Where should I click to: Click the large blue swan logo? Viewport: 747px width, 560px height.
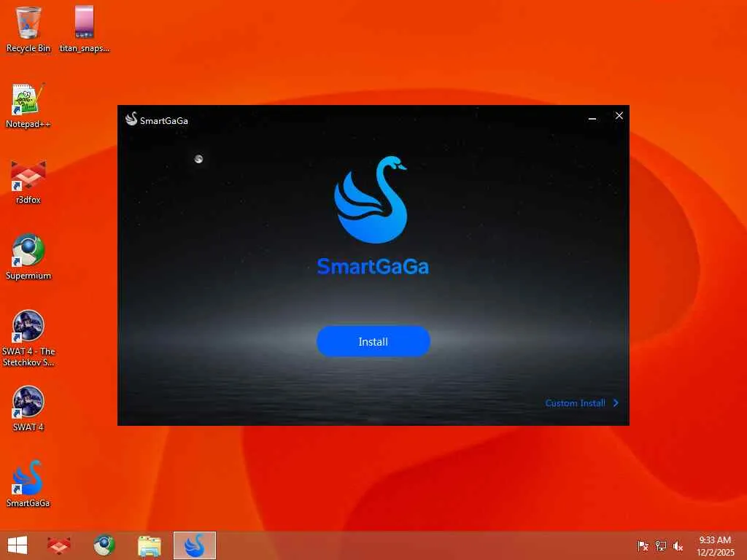point(371,200)
